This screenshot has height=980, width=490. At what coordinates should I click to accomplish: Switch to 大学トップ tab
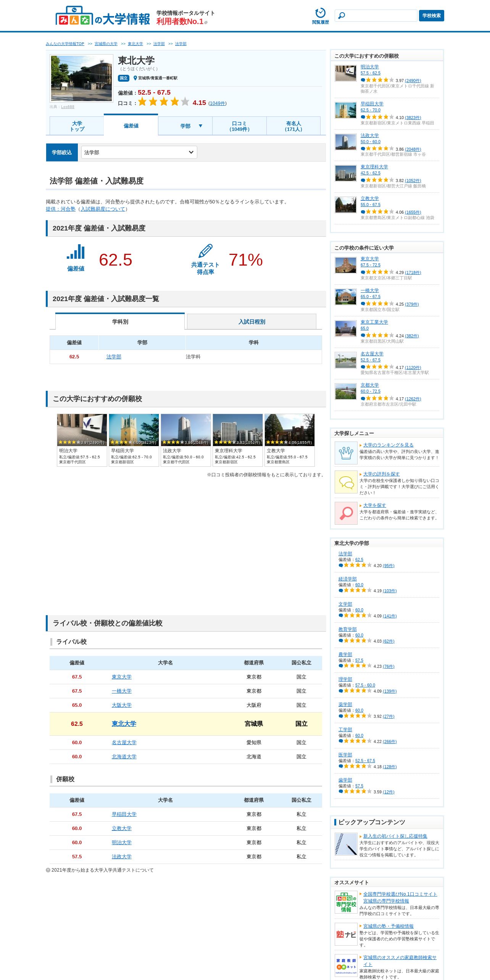(x=77, y=126)
